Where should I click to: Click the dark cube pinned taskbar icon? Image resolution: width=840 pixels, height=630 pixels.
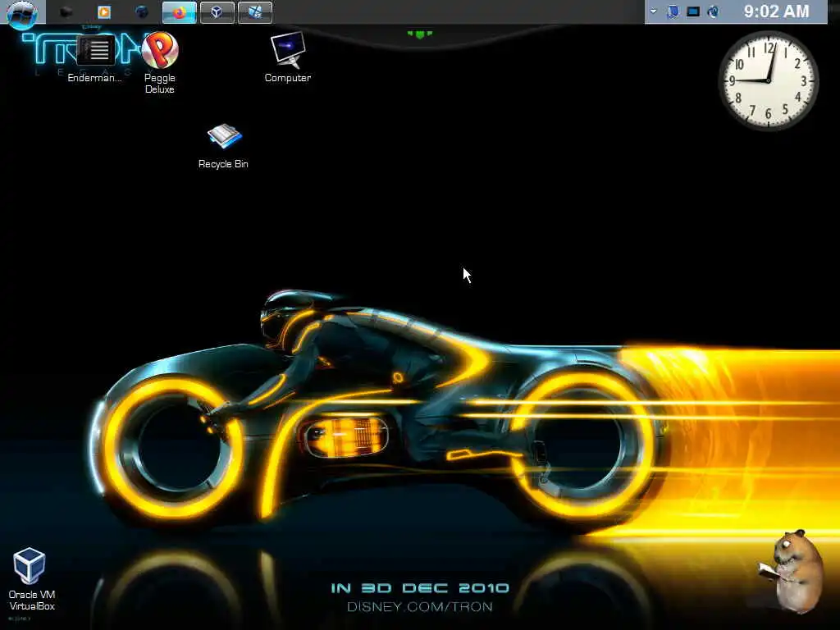point(66,11)
